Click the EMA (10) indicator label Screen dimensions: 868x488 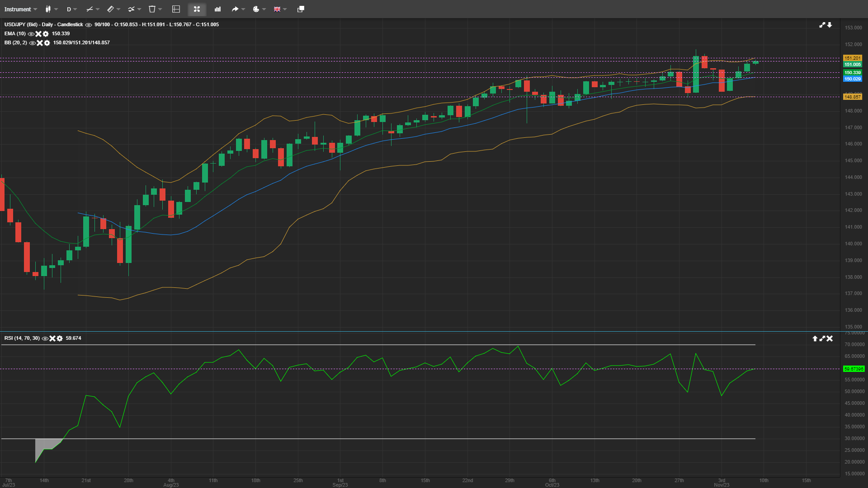[x=15, y=33]
